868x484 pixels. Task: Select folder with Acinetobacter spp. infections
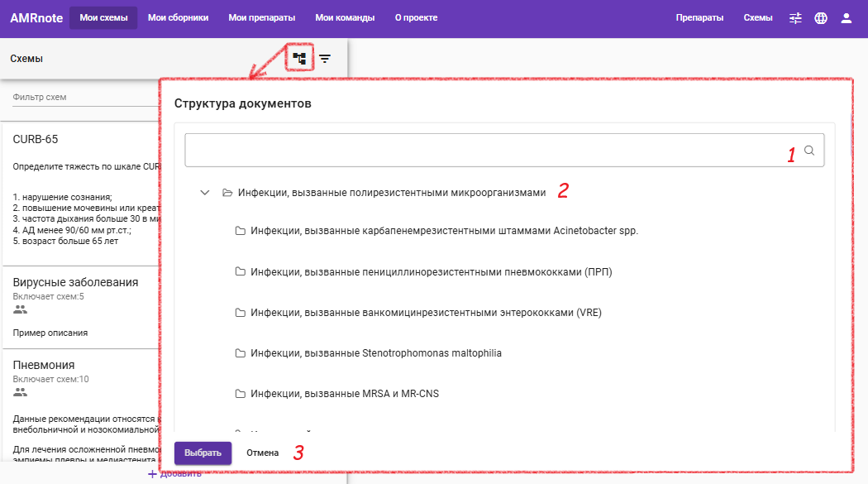(x=436, y=231)
